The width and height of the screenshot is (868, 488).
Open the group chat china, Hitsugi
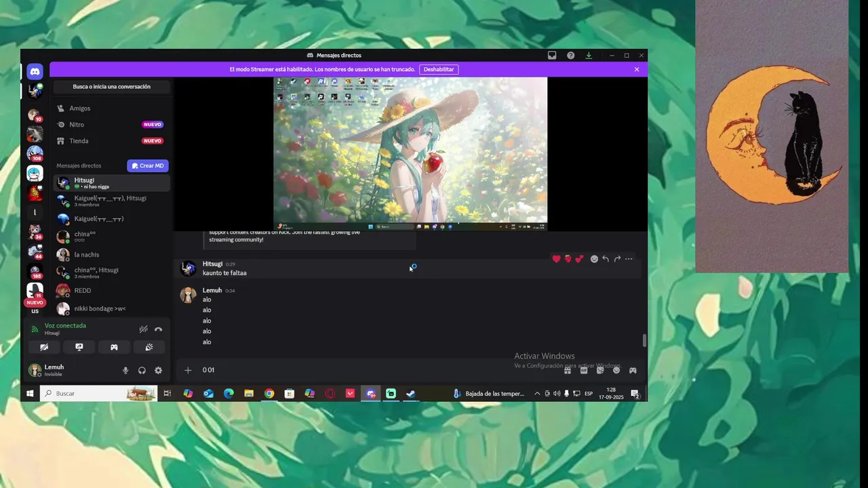click(112, 272)
